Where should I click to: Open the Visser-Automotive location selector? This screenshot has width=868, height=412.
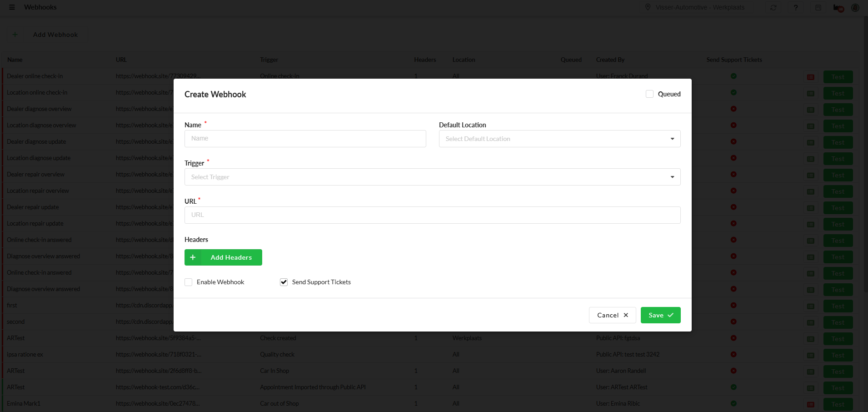tap(694, 8)
